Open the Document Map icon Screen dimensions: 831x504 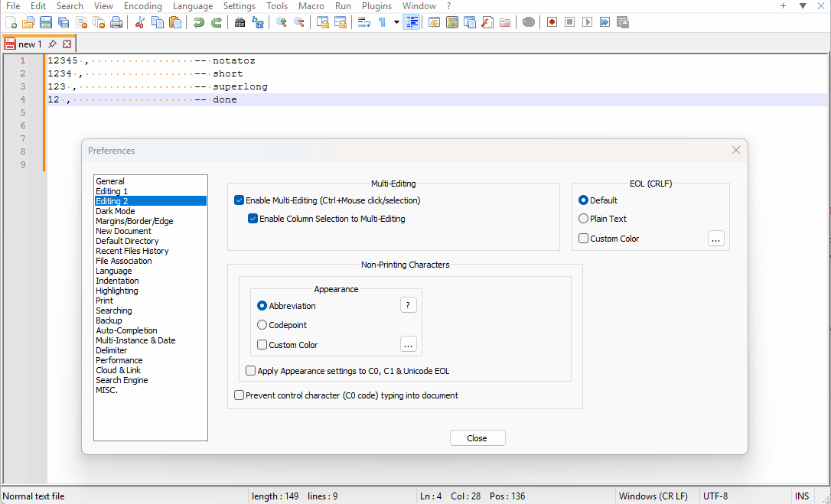tap(452, 22)
